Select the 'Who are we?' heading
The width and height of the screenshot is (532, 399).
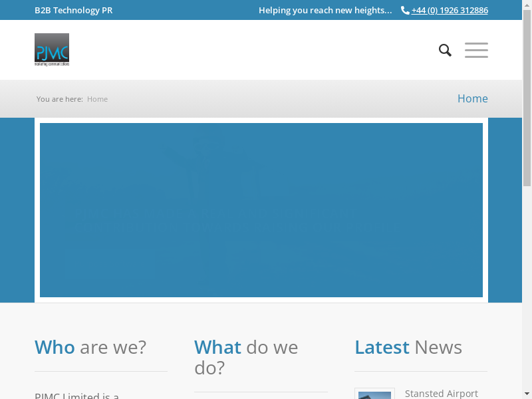[x=90, y=347]
